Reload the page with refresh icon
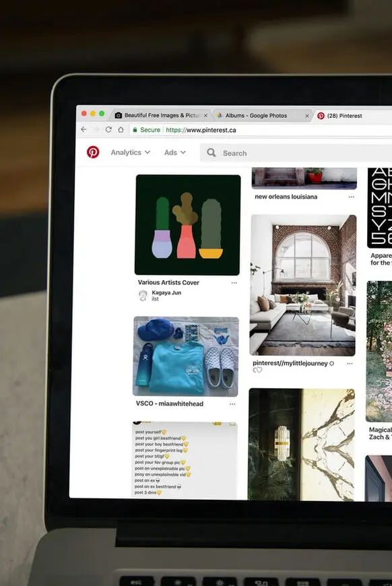 (x=108, y=129)
